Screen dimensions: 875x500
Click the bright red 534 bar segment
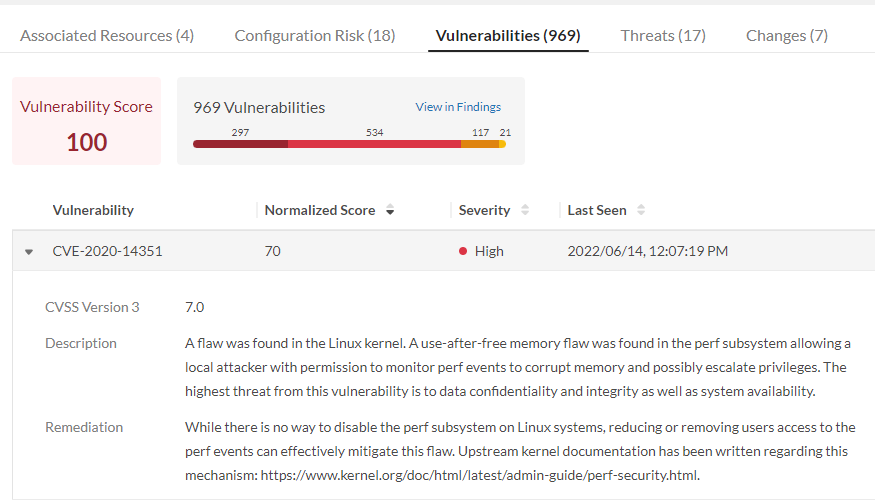point(374,144)
